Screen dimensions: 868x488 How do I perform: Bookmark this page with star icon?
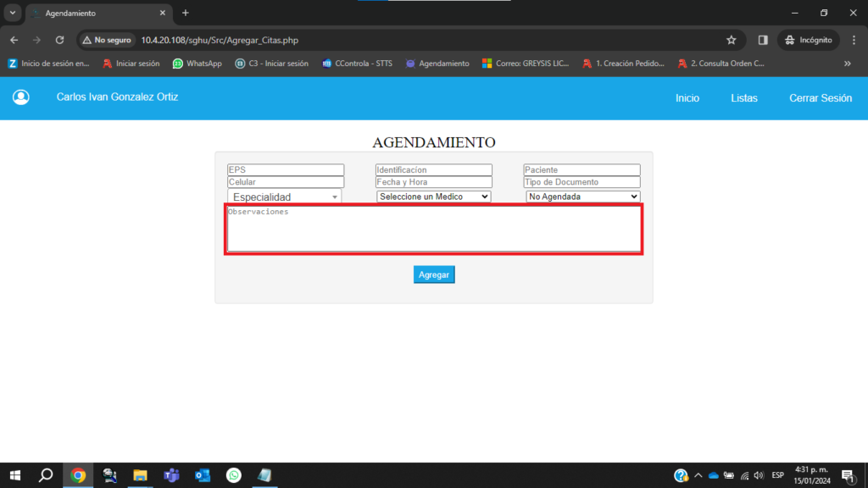coord(731,40)
